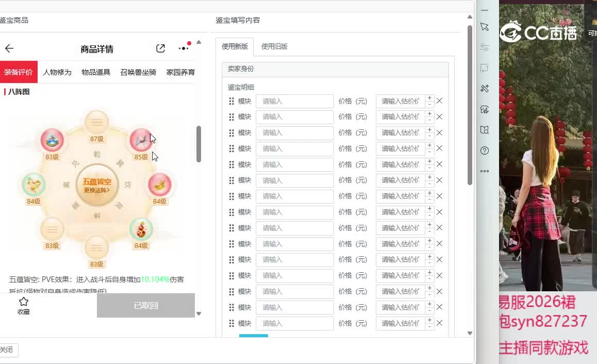Open the three-dot more icon in side toolbar
This screenshot has height=364, width=597.
(x=484, y=171)
